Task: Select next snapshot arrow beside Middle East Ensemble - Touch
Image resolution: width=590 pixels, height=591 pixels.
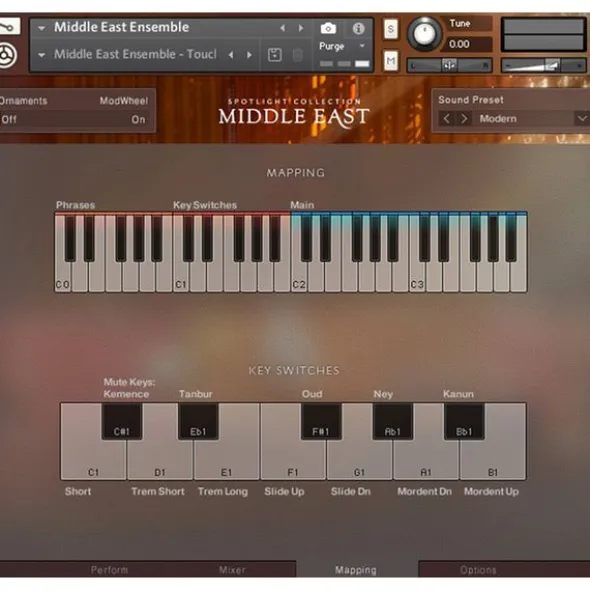Action: 249,55
